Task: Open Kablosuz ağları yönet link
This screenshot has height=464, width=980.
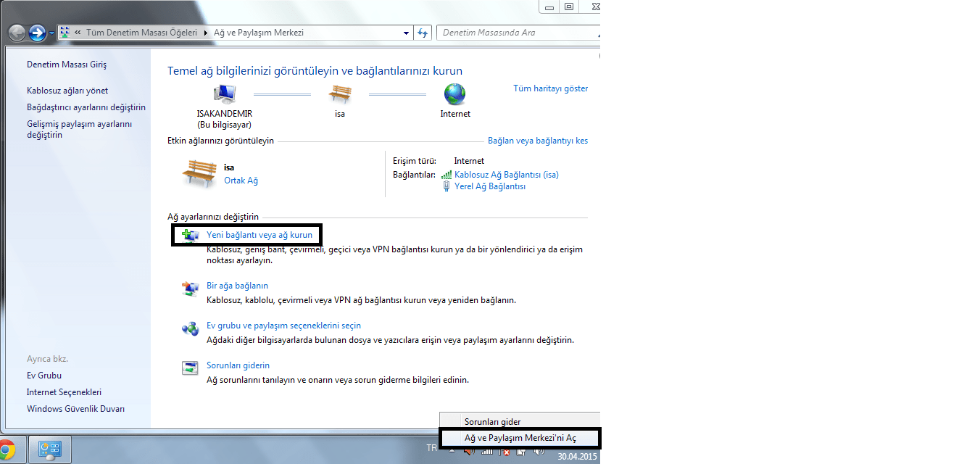Action: [x=67, y=91]
